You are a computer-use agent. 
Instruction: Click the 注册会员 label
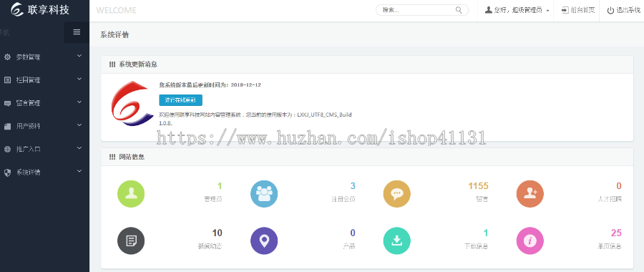pyautogui.click(x=343, y=199)
